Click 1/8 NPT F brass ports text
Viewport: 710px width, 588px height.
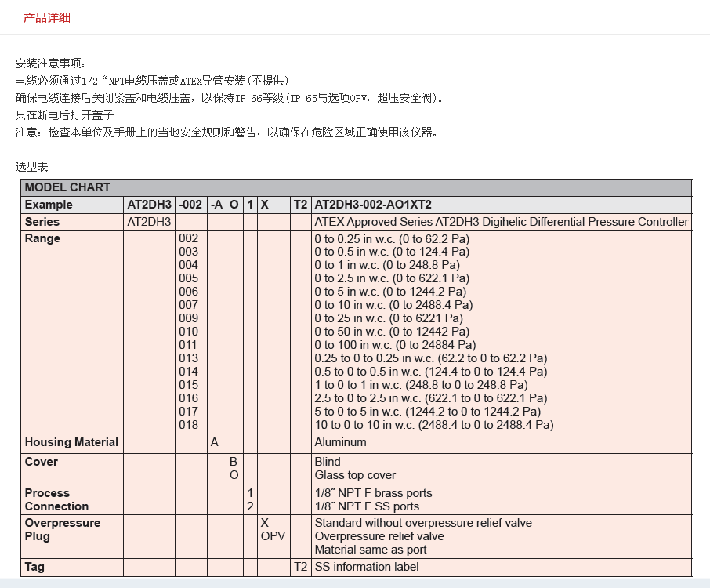(374, 493)
